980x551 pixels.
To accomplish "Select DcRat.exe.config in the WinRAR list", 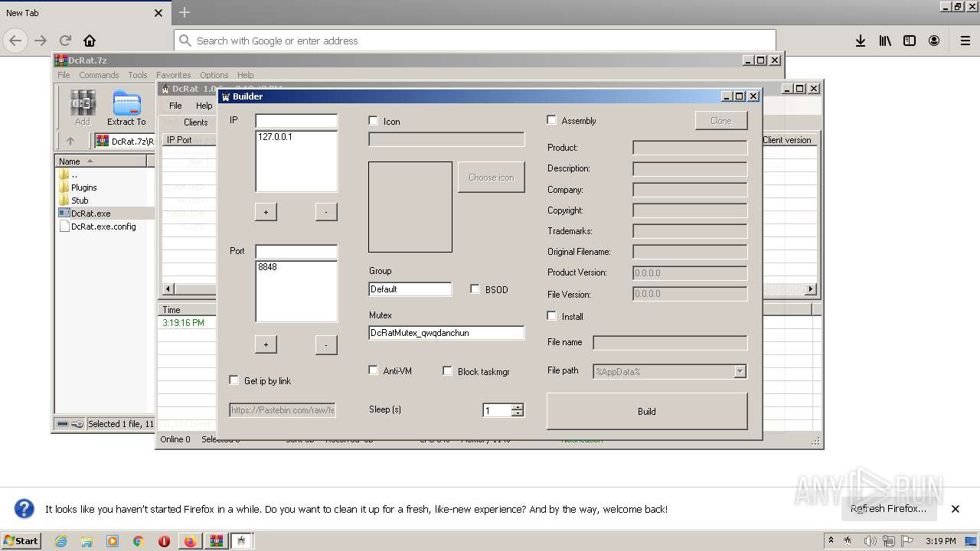I will (103, 227).
